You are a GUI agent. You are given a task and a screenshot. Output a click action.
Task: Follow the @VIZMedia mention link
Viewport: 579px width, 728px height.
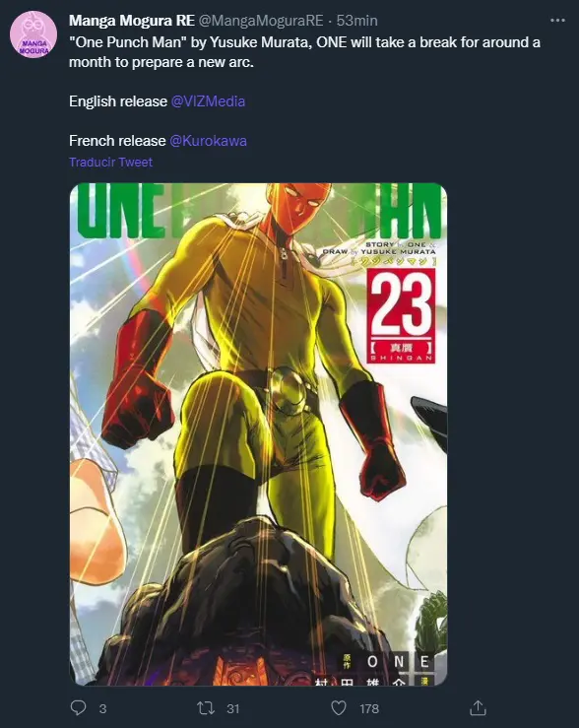208,101
